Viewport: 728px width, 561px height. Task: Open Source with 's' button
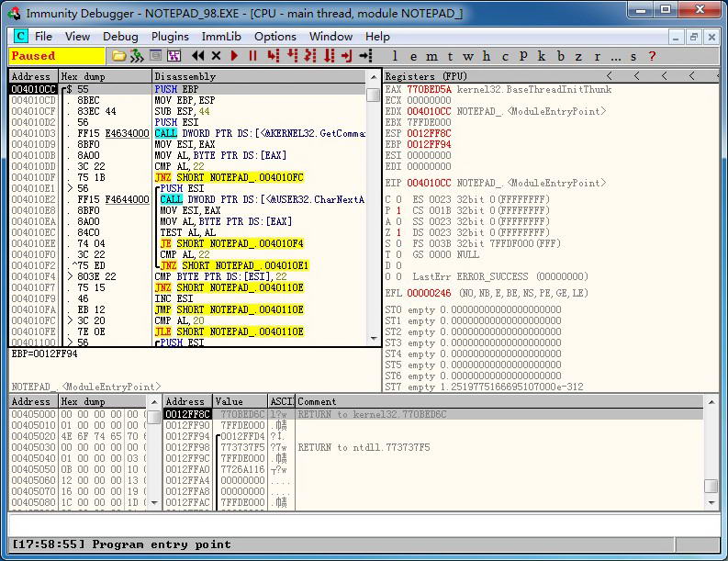tap(633, 56)
